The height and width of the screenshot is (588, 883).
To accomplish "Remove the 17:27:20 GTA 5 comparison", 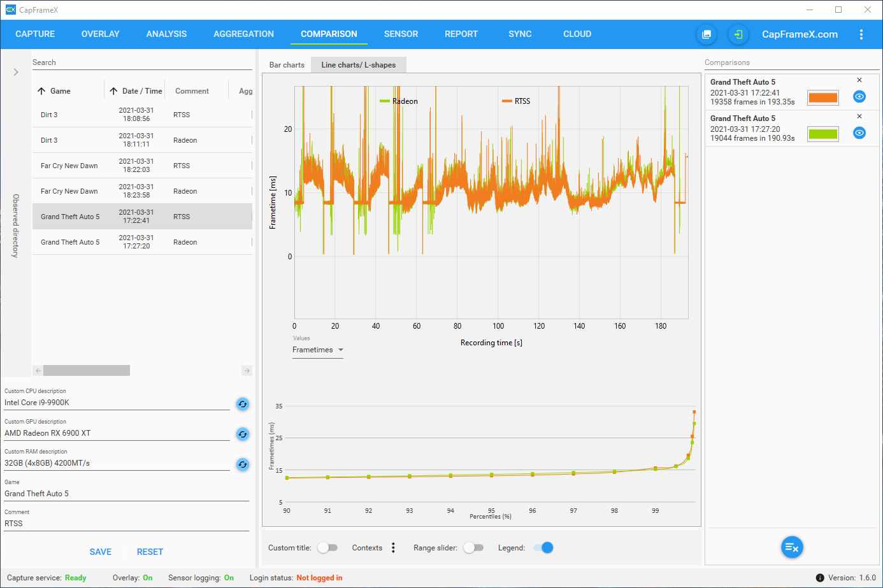I will tap(859, 117).
